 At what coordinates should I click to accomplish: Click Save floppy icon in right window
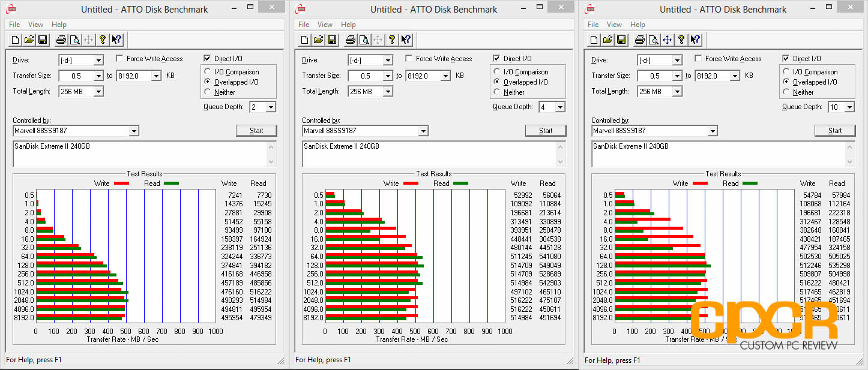pos(621,40)
